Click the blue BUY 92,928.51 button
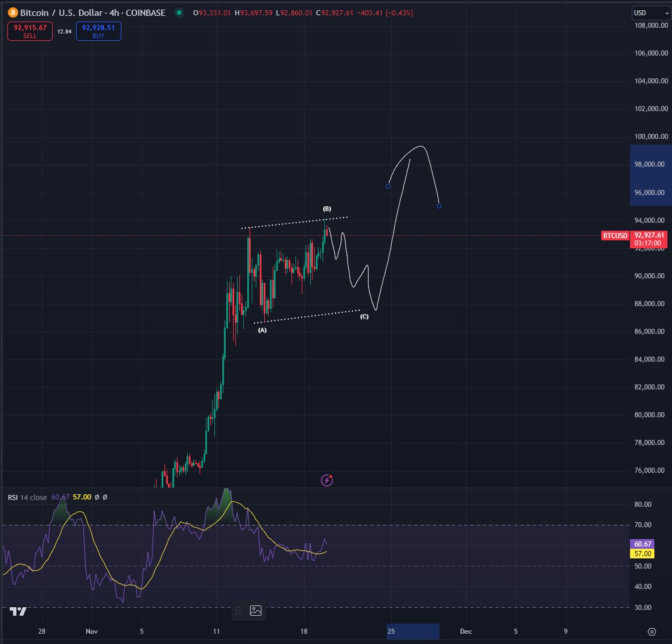The height and width of the screenshot is (644, 672). point(98,31)
